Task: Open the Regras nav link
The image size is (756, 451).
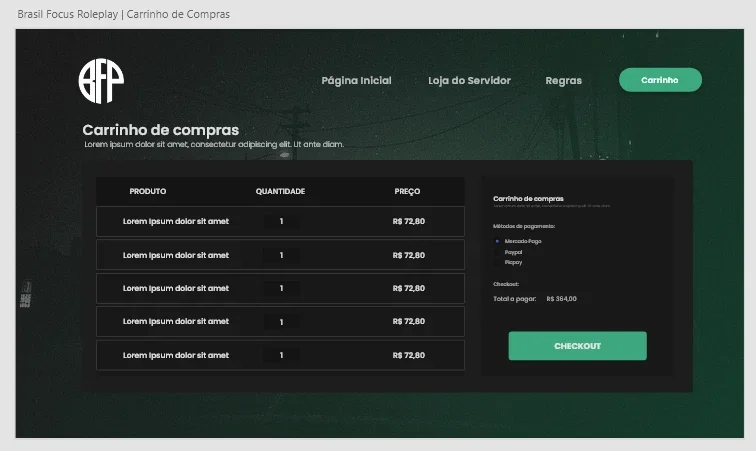Action: pyautogui.click(x=564, y=81)
